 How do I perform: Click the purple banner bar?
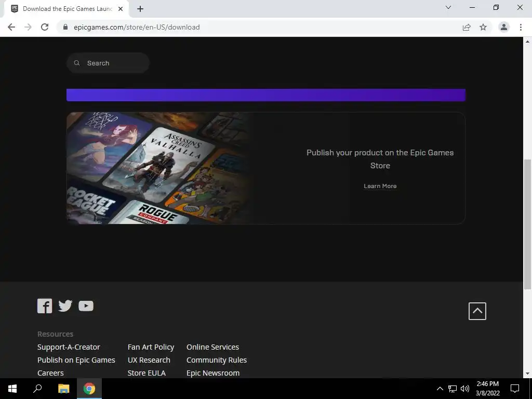coord(266,95)
